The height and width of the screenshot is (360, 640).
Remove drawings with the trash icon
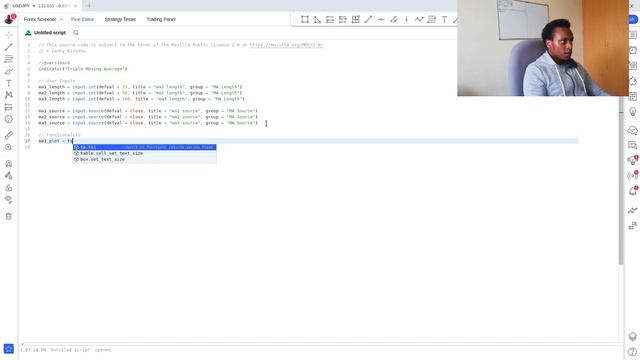pos(9,216)
